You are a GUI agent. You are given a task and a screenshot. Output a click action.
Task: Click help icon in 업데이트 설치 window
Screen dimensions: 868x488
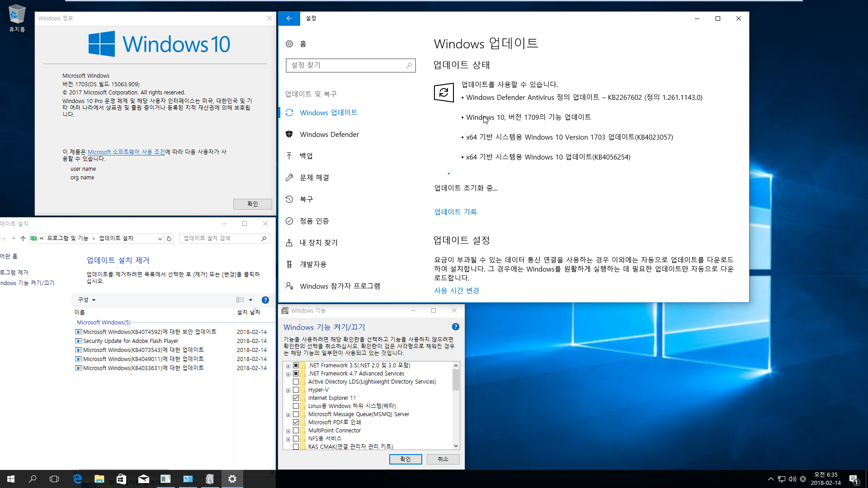point(265,300)
